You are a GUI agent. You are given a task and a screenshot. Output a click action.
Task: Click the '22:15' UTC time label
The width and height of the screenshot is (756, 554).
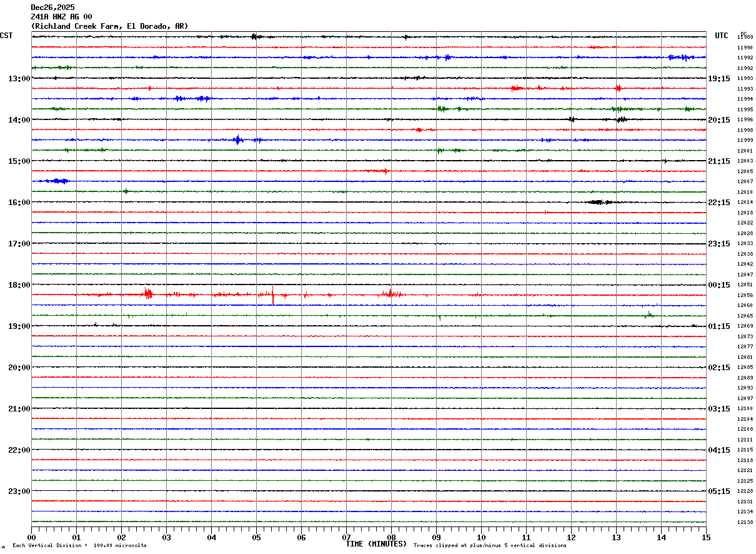pos(719,203)
